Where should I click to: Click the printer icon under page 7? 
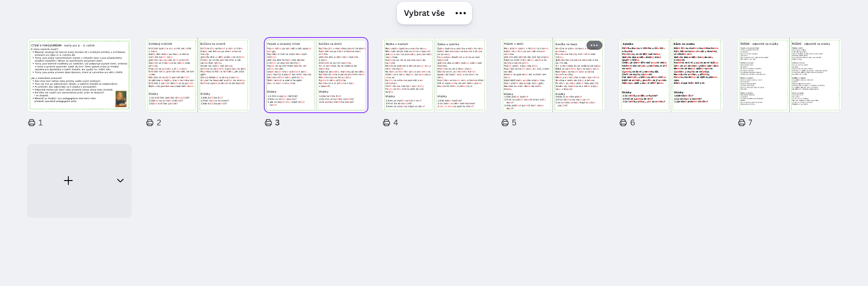tap(742, 123)
